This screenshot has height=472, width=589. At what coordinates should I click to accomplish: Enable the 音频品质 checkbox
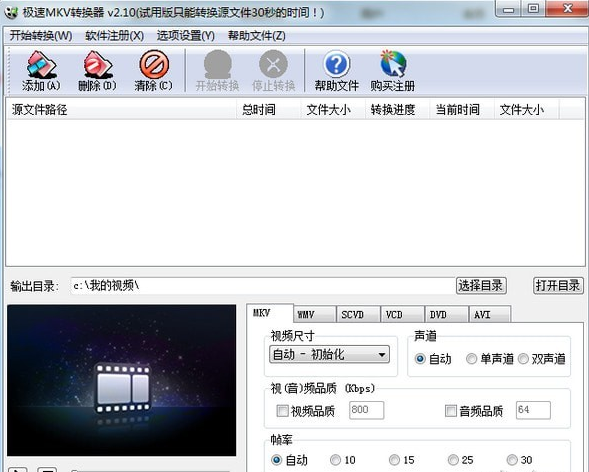click(x=451, y=411)
